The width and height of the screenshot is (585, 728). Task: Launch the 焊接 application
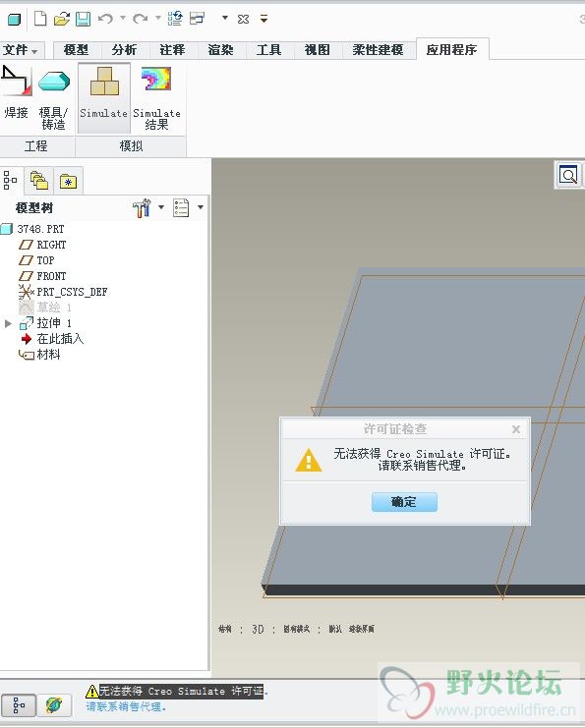(x=16, y=93)
